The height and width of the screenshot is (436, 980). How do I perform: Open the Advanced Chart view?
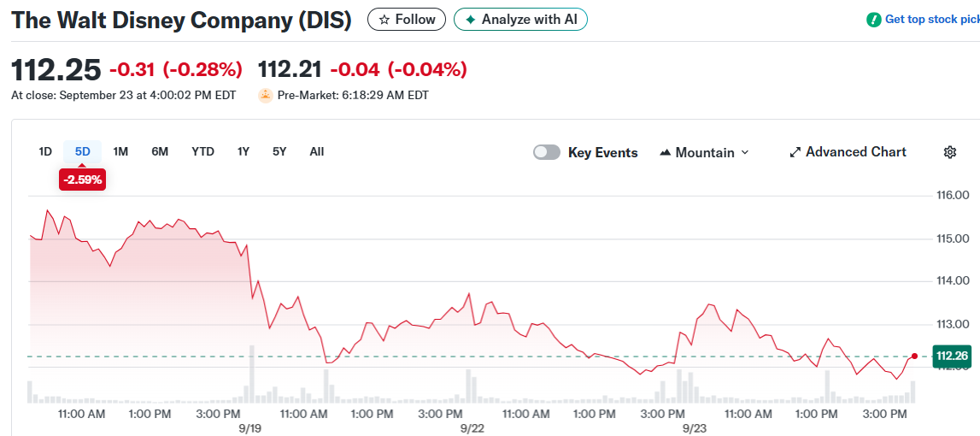[x=848, y=152]
